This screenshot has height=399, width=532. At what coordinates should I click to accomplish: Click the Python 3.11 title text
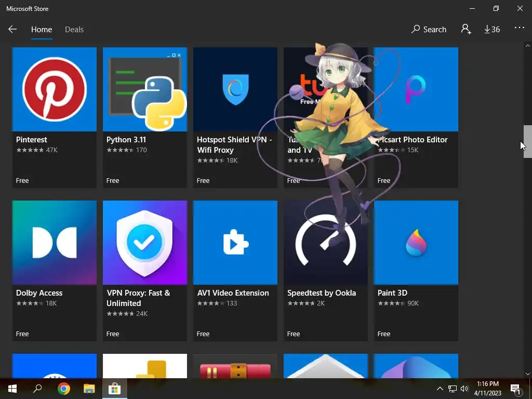pos(126,139)
